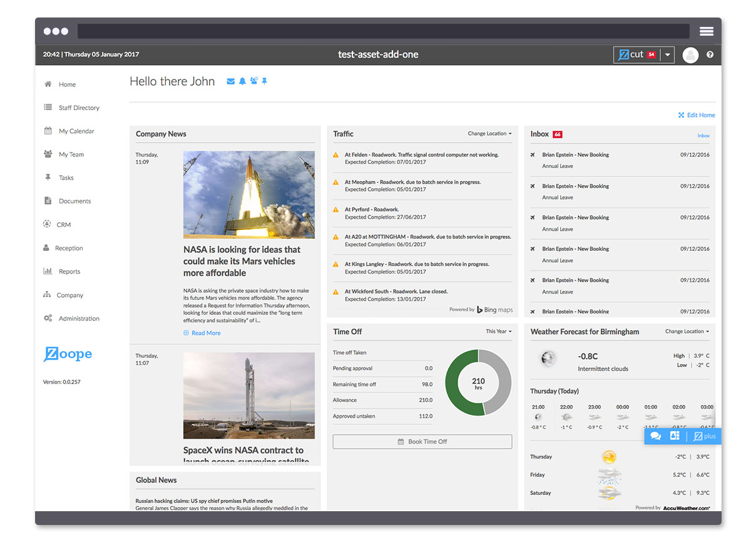Click Read More under the NASA article
Screen dimensions: 751x560
point(205,333)
